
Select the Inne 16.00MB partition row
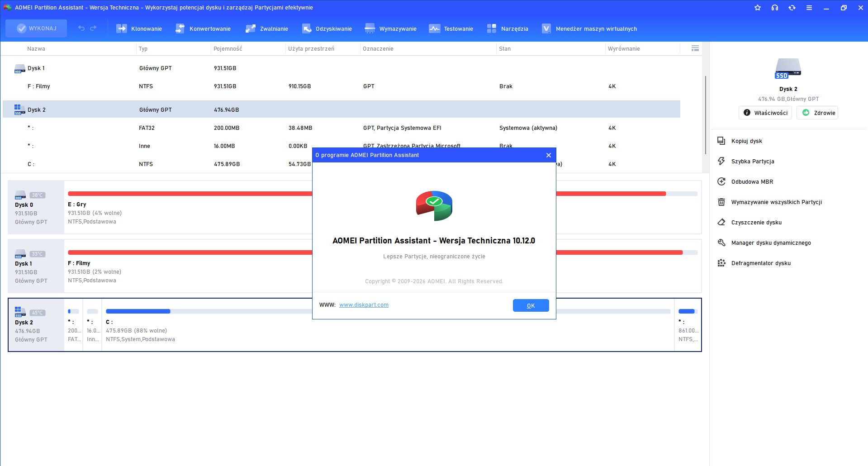pos(342,146)
